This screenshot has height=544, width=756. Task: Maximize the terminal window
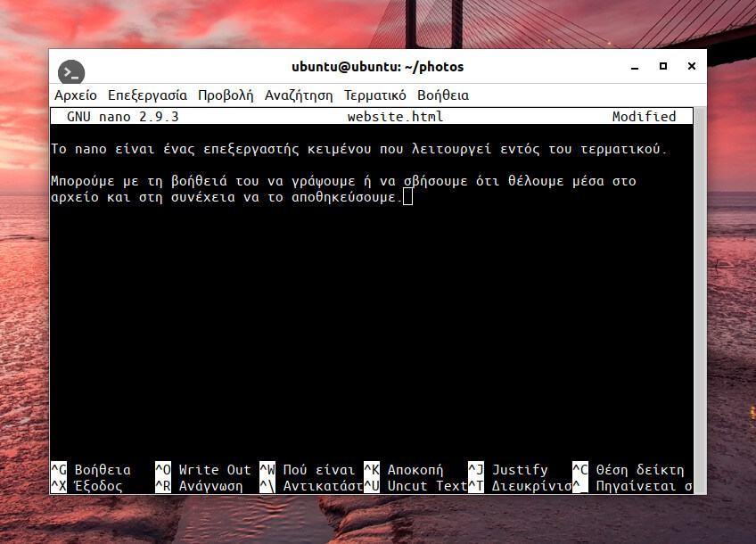663,66
